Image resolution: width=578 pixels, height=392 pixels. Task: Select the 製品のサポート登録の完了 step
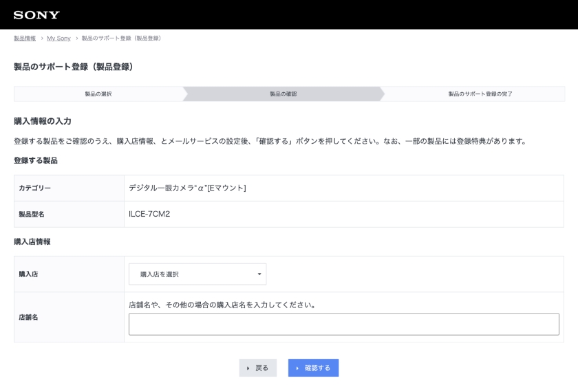[x=480, y=94]
